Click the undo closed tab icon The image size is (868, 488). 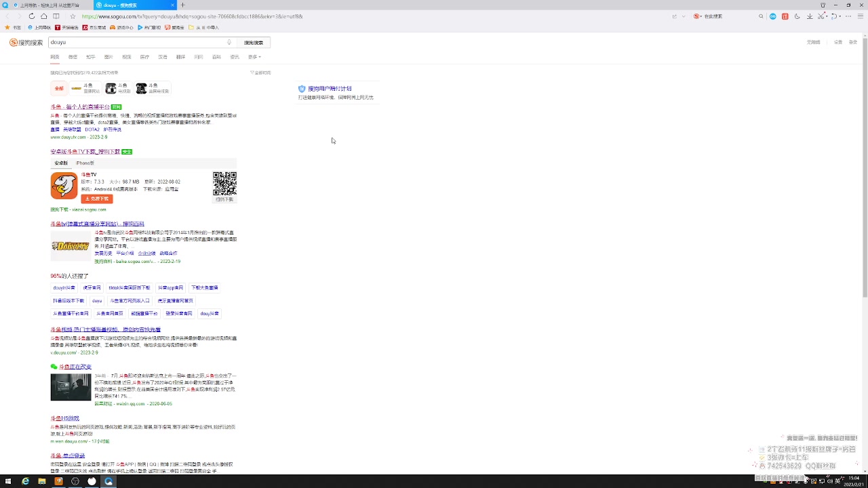pos(835,16)
